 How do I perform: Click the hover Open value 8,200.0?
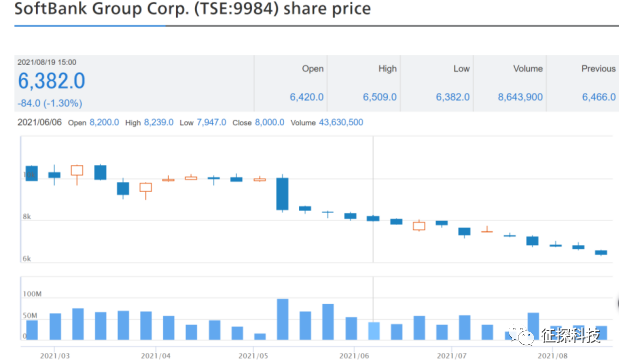(x=104, y=122)
